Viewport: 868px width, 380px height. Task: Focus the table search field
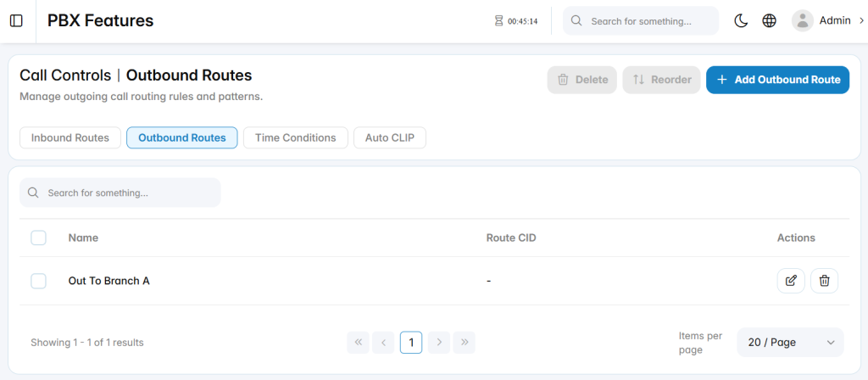tap(120, 193)
